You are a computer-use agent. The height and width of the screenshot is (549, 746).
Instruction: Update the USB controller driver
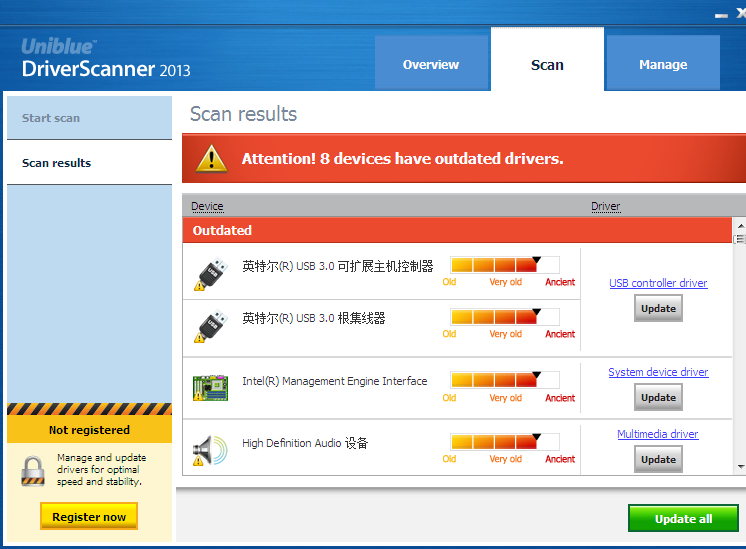coord(658,308)
